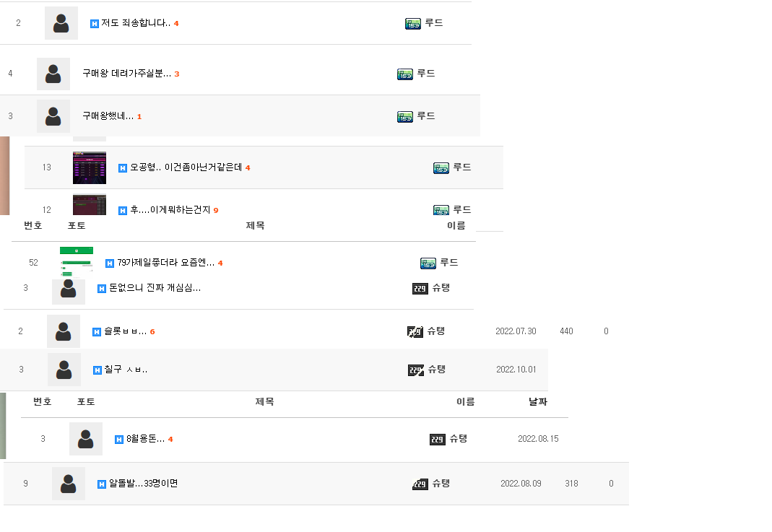Open post '8월용돈...'

pos(145,439)
